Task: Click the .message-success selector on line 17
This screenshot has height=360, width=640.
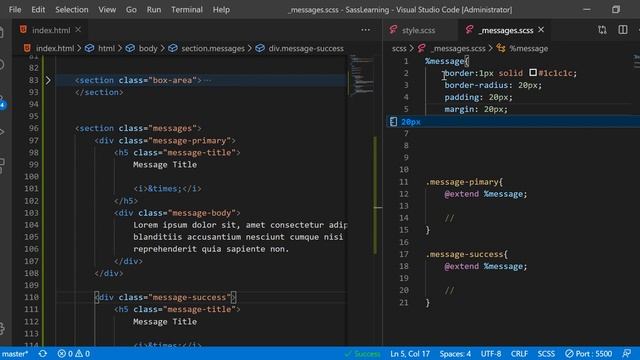Action: 464,254
